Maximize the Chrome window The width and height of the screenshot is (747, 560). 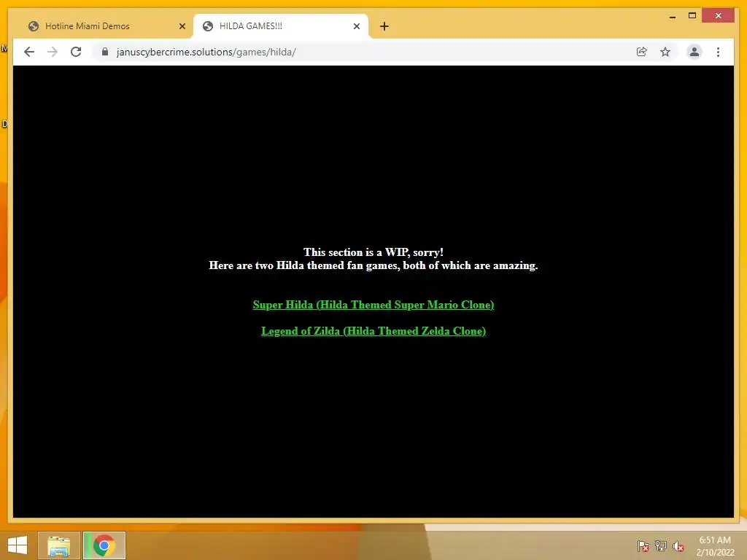[x=692, y=16]
